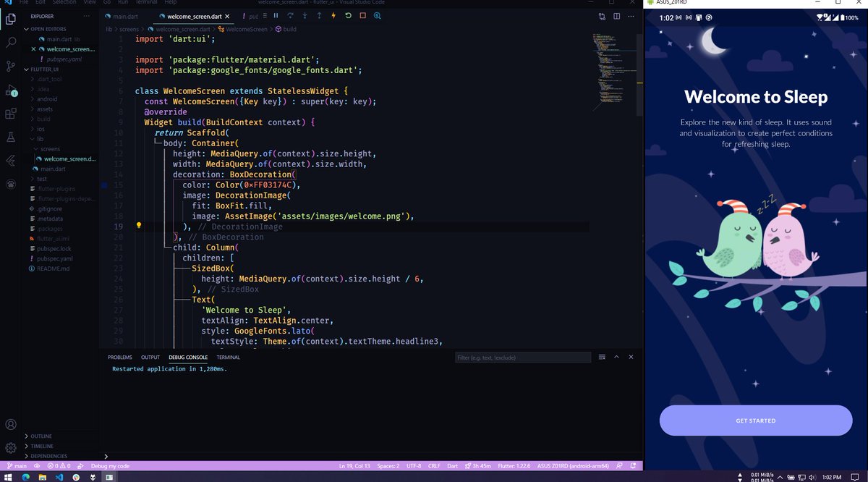Open the Accounts icon in activity bar
Image resolution: width=868 pixels, height=482 pixels.
[11, 425]
